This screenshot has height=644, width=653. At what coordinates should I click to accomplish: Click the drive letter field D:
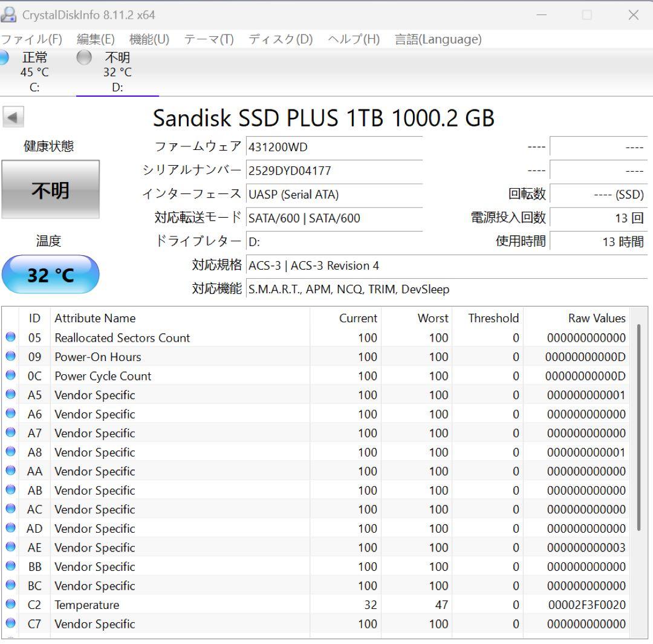tap(334, 242)
